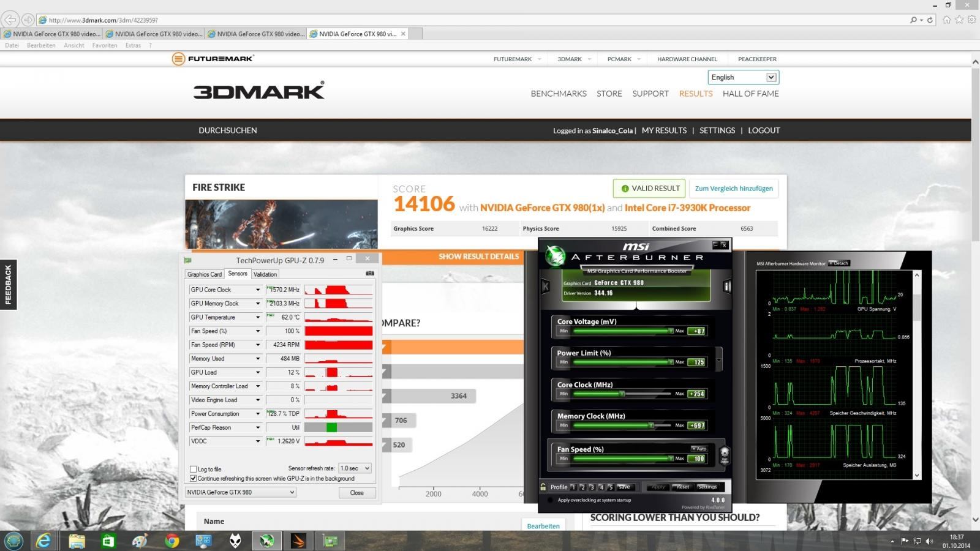Expand GPU Load sensor dropdown
This screenshot has height=551, width=980.
pos(257,372)
